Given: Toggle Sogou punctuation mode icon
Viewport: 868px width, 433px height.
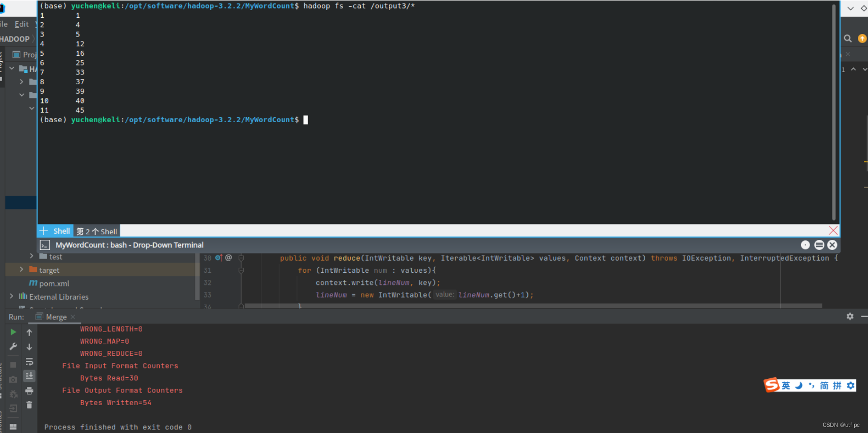Looking at the screenshot, I should coord(812,386).
